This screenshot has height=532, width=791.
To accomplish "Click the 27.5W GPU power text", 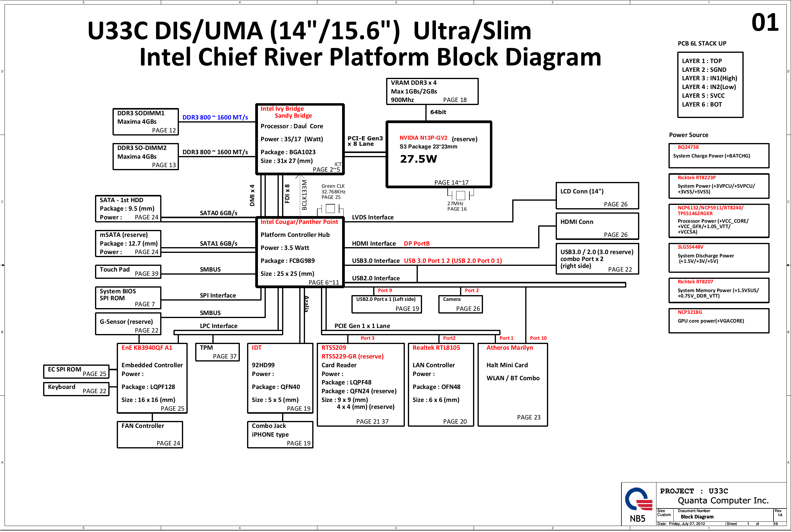I will [418, 159].
